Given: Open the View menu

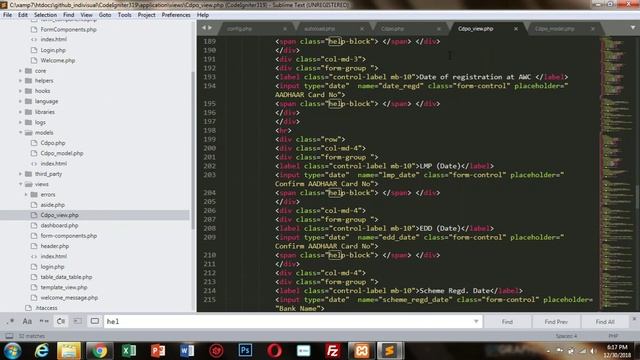Looking at the screenshot, I should 86,15.
